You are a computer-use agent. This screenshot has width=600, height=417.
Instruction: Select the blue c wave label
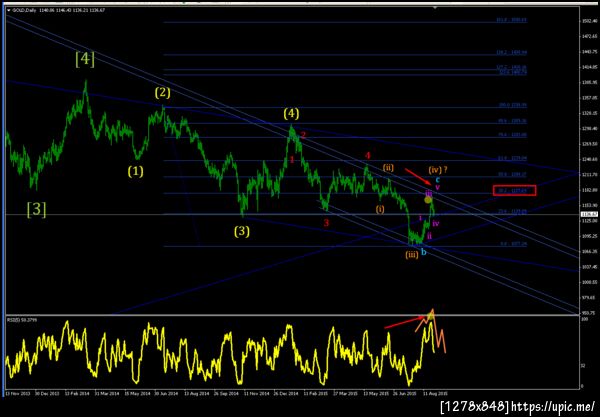[437, 179]
